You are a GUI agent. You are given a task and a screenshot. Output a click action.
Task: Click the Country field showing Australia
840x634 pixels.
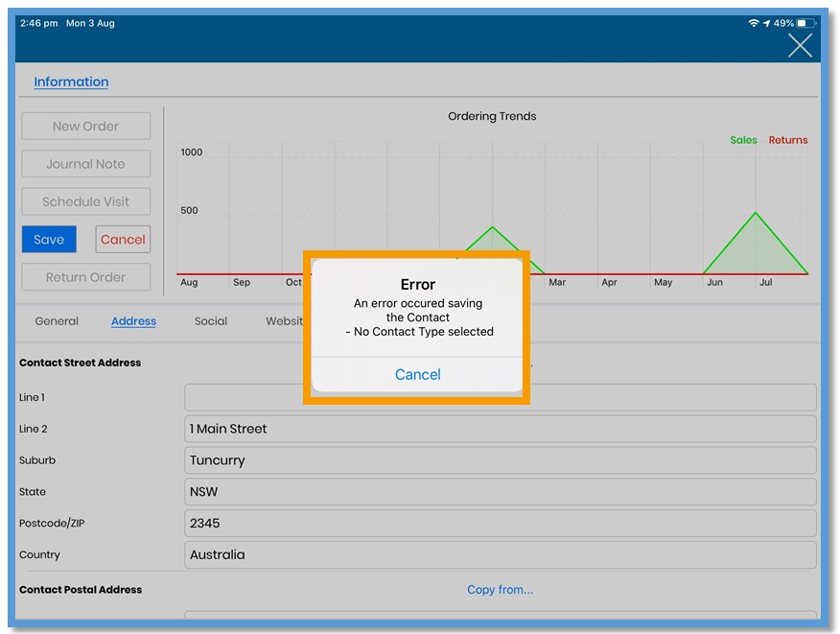click(501, 554)
